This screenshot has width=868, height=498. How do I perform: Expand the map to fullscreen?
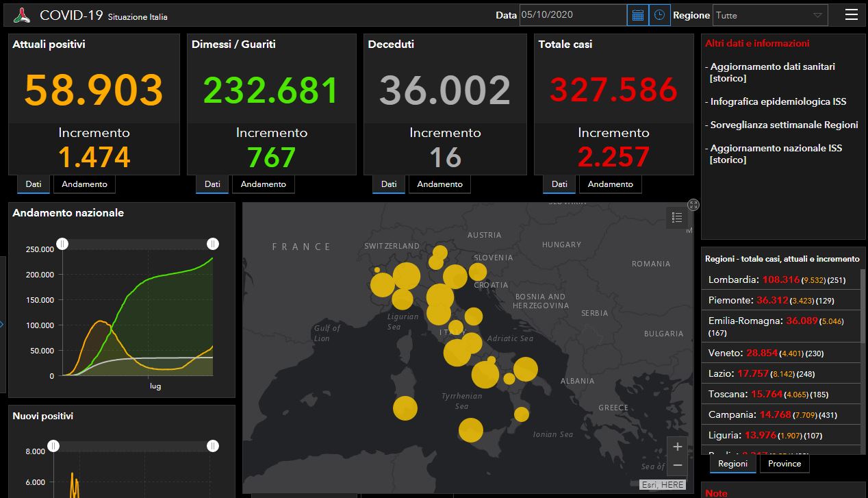point(693,205)
